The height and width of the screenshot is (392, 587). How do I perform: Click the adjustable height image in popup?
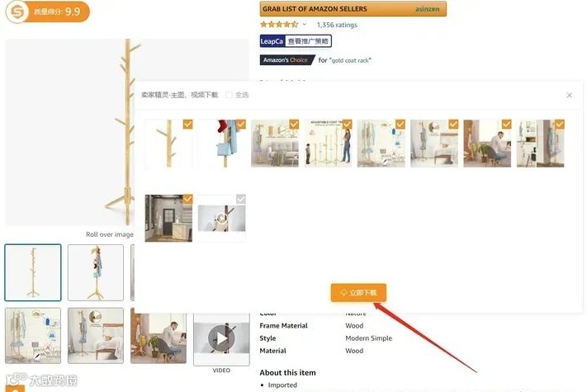click(328, 144)
